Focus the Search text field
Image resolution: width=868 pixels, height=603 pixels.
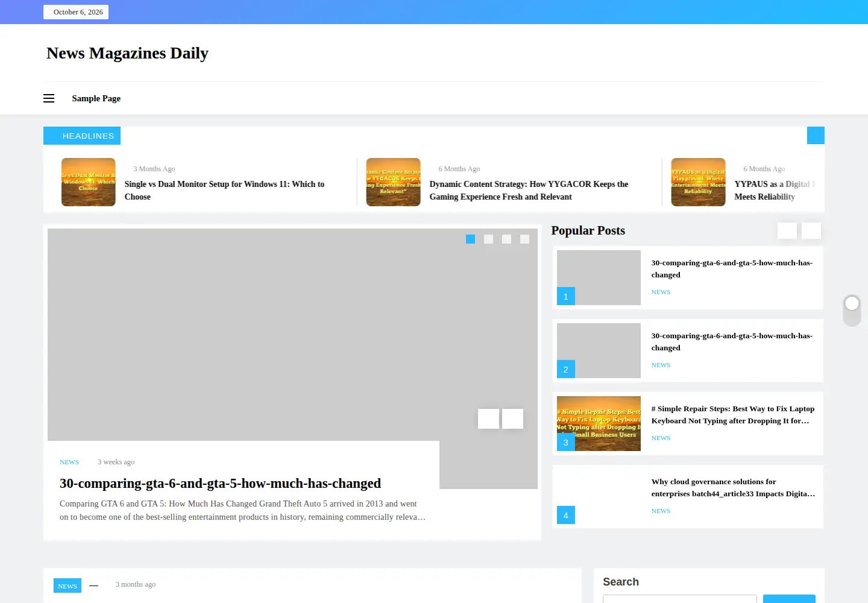click(680, 599)
